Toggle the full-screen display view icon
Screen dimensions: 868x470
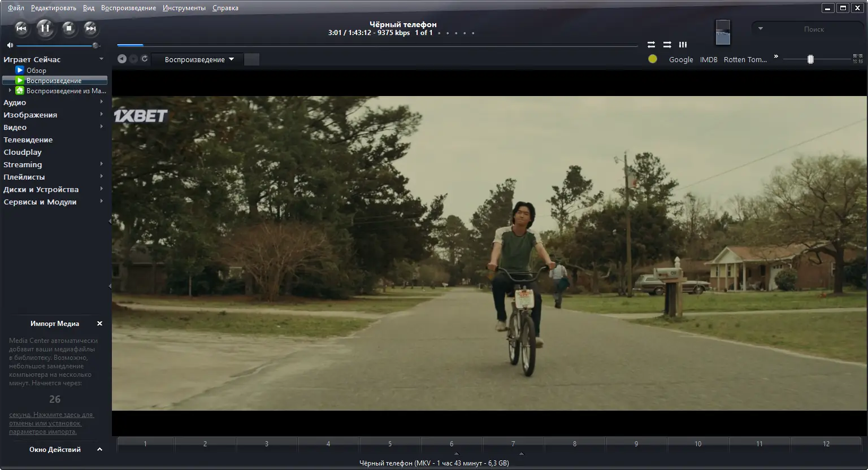click(858, 59)
